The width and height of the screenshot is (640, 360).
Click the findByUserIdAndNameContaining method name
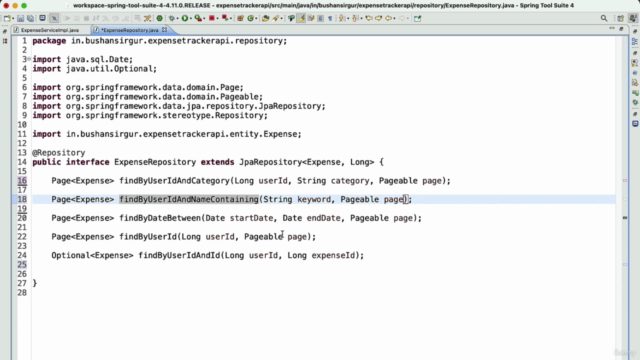pyautogui.click(x=189, y=199)
